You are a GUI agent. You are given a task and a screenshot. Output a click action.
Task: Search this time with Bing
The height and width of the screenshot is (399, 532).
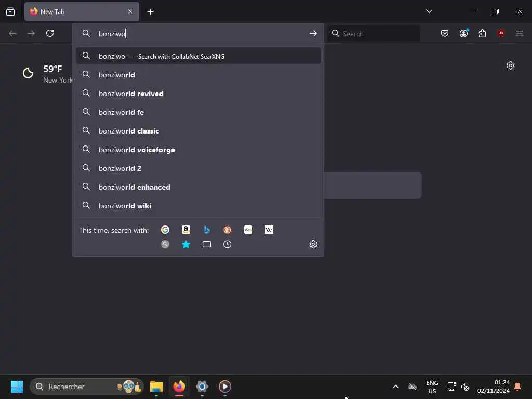pyautogui.click(x=207, y=230)
